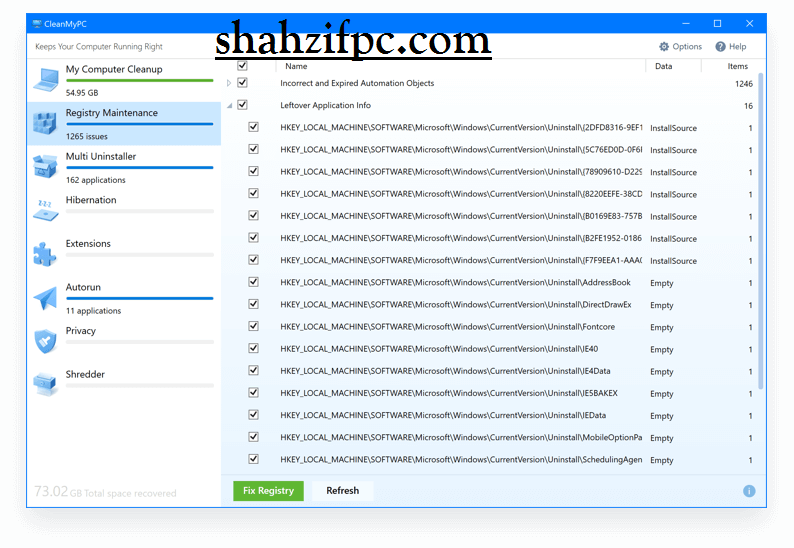
Task: Open the Shredder icon
Action: coord(46,383)
